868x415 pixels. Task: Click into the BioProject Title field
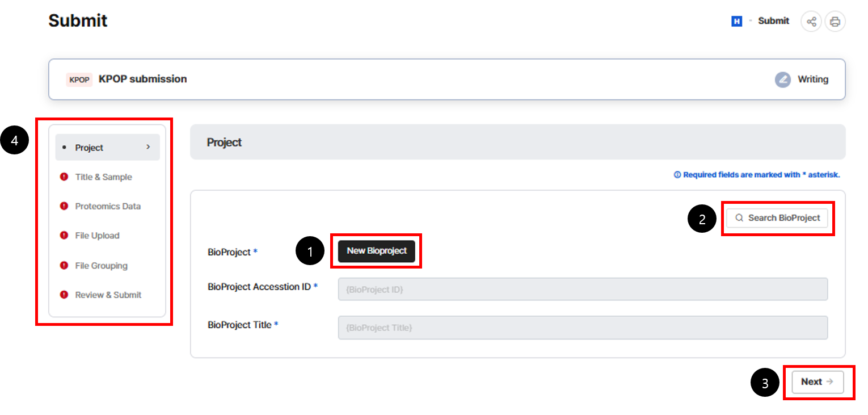(x=583, y=328)
